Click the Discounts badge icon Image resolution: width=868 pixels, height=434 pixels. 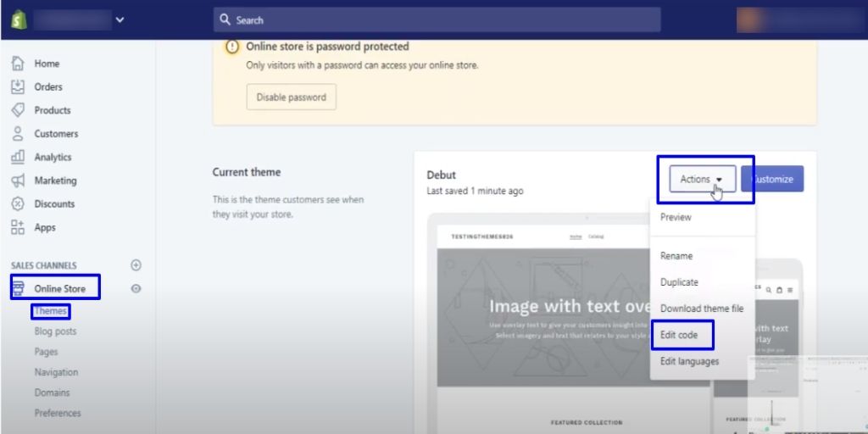[x=18, y=203]
